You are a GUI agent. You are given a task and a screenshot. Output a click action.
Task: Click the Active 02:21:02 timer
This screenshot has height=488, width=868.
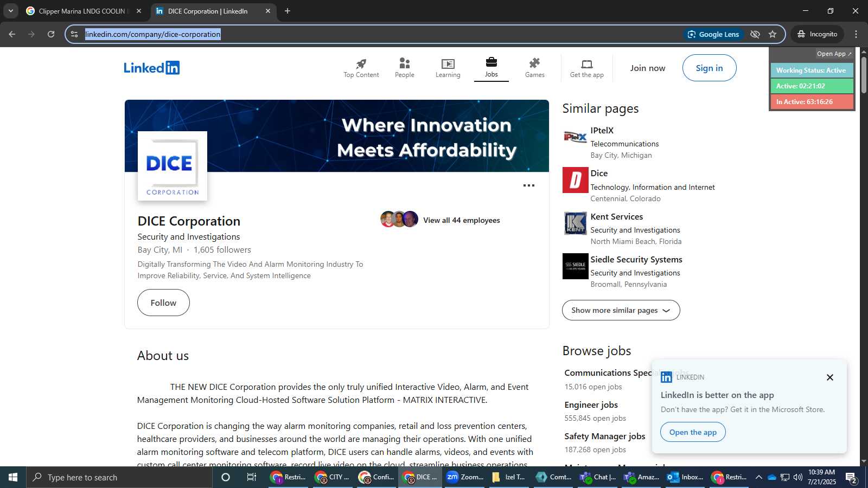tap(812, 86)
